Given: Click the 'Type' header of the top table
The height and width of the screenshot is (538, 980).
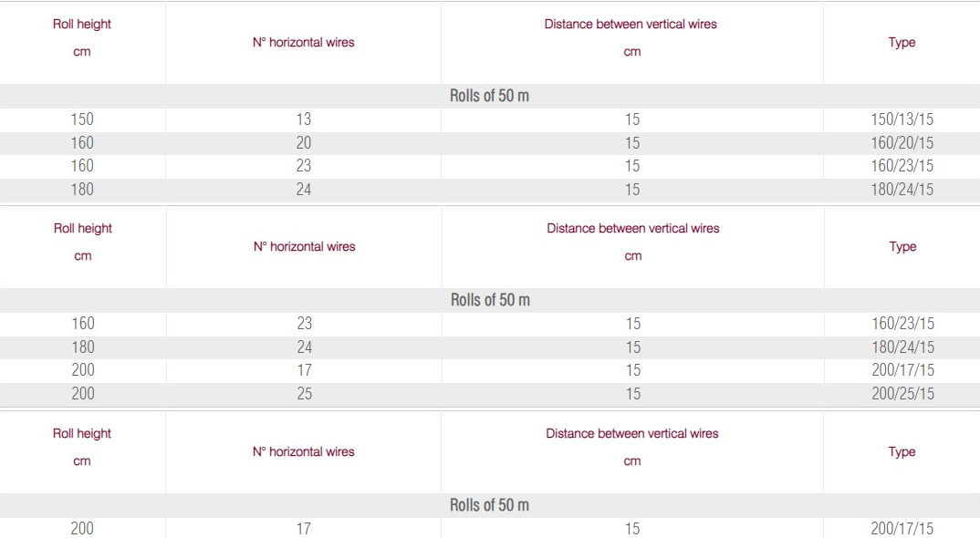Looking at the screenshot, I should click(902, 43).
